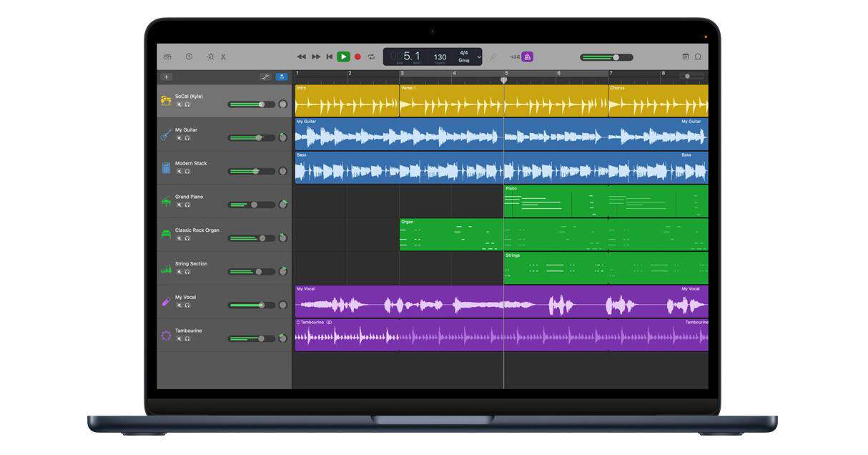Screen dimensions: 868x455
Task: Toggle the Count-in 1234 button
Action: tap(514, 57)
